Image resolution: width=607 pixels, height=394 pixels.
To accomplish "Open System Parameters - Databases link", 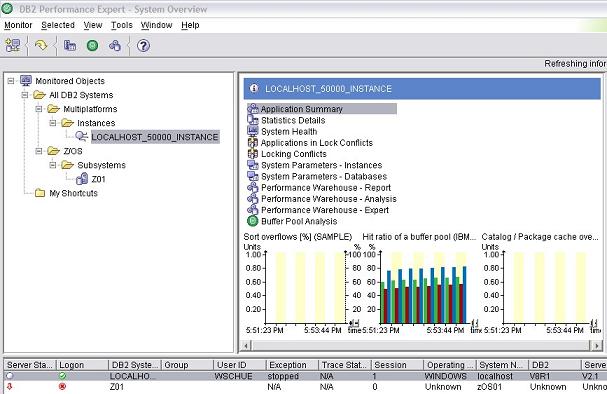I will (x=324, y=176).
